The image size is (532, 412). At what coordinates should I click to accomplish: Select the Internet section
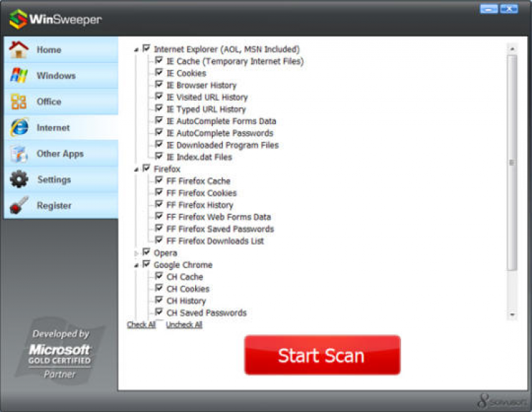pos(61,128)
